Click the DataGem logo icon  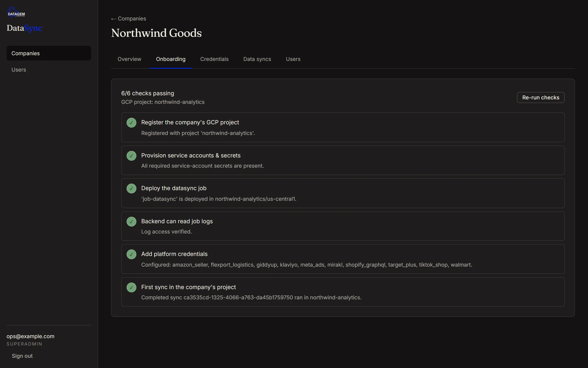coord(16,12)
